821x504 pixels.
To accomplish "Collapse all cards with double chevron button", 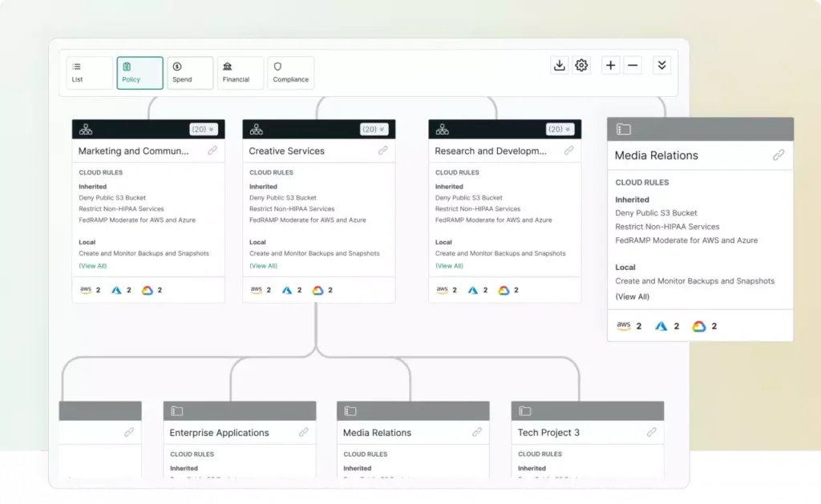I will (x=661, y=65).
